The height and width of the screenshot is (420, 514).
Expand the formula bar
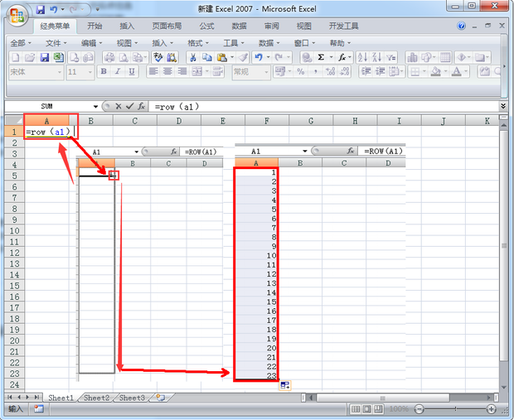tap(503, 106)
